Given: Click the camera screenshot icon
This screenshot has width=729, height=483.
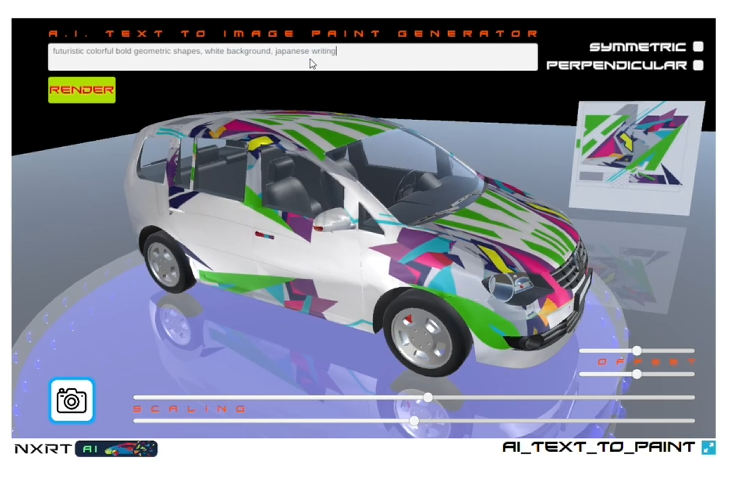Looking at the screenshot, I should pos(72,400).
